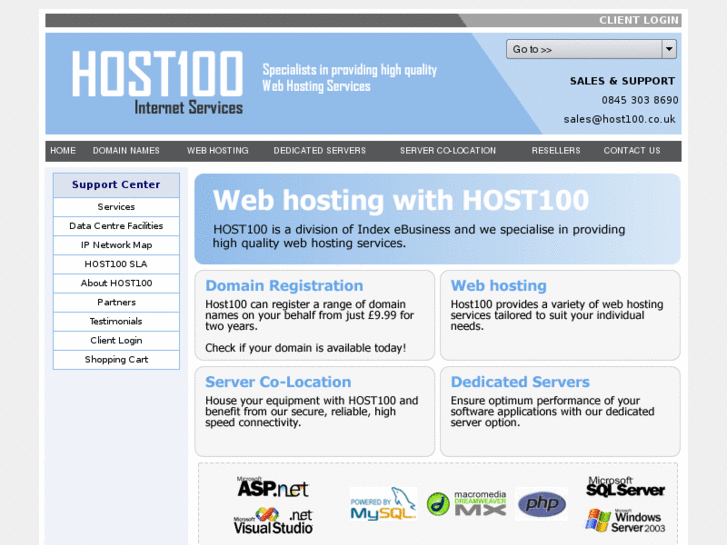Open CONTACT US in the navigation bar
Viewport: 727px width, 545px height.
[x=632, y=151]
